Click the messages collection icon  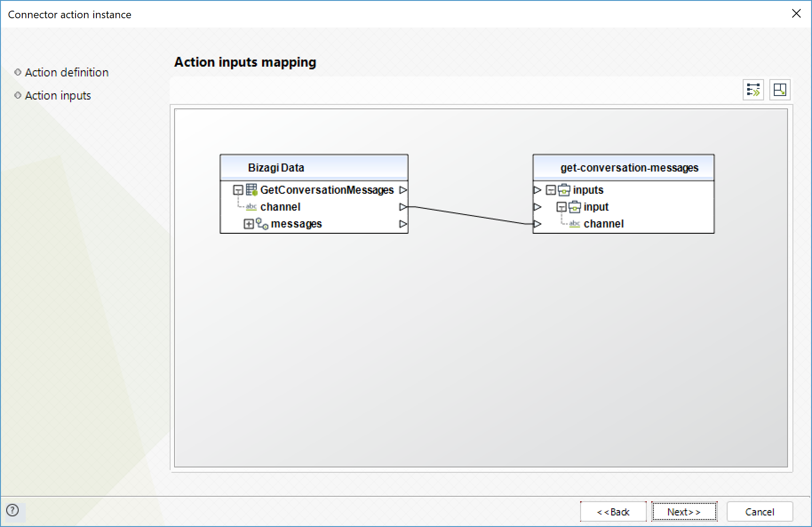click(262, 224)
